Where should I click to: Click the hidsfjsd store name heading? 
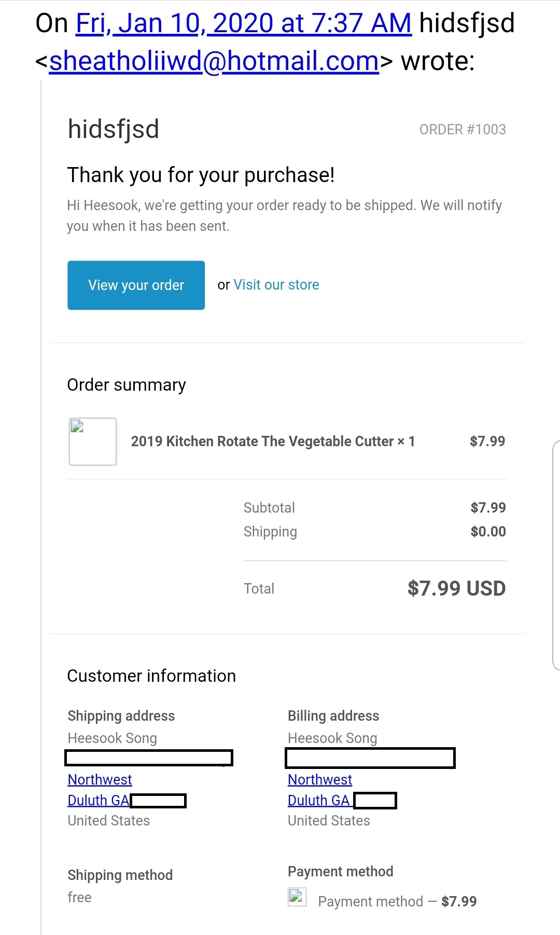(114, 129)
